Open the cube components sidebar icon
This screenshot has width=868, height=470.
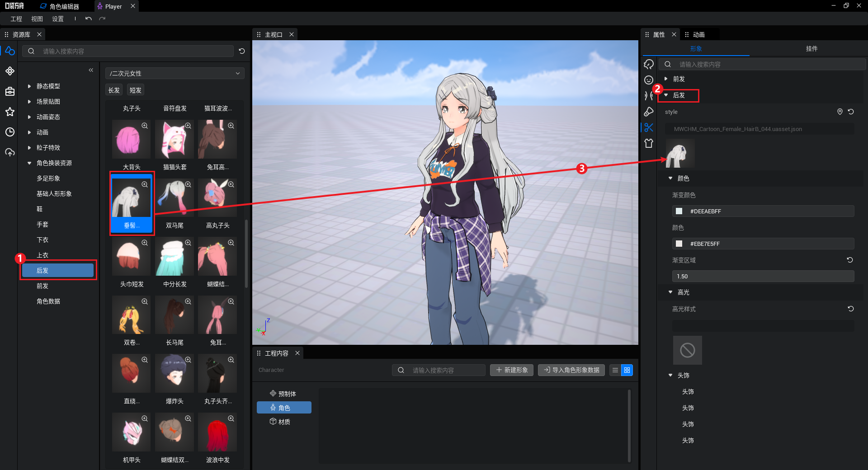click(10, 71)
